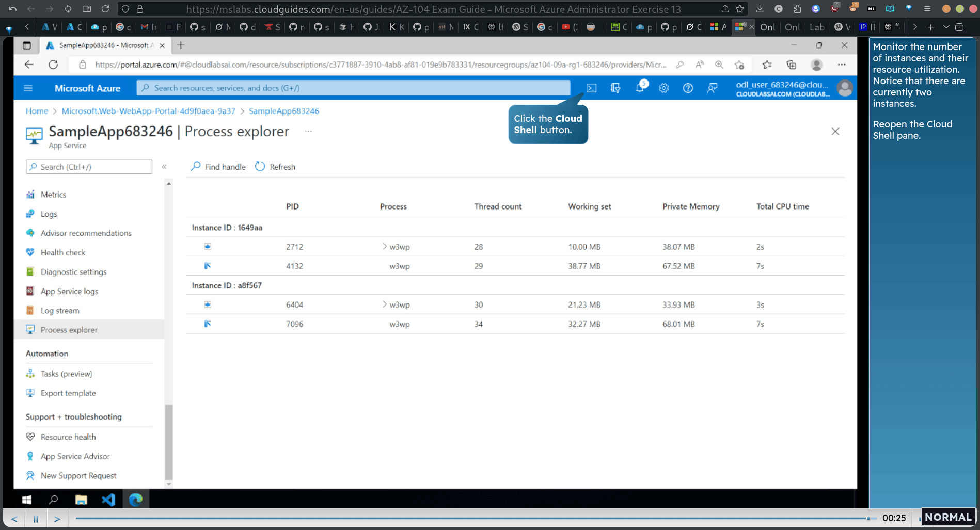Image resolution: width=980 pixels, height=530 pixels.
Task: Expand w3wp process with PID 6404
Action: 385,304
